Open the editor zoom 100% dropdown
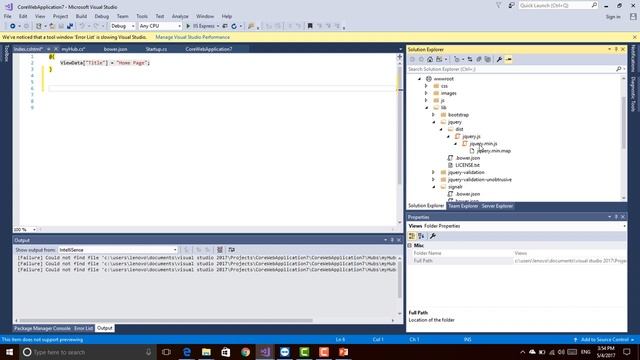Viewport: 640px width, 360px height. 25,229
